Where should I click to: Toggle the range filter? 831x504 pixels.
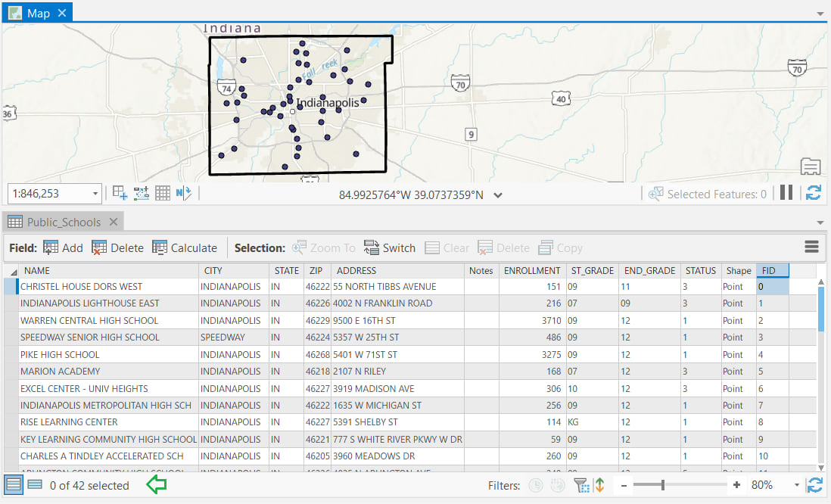(558, 485)
